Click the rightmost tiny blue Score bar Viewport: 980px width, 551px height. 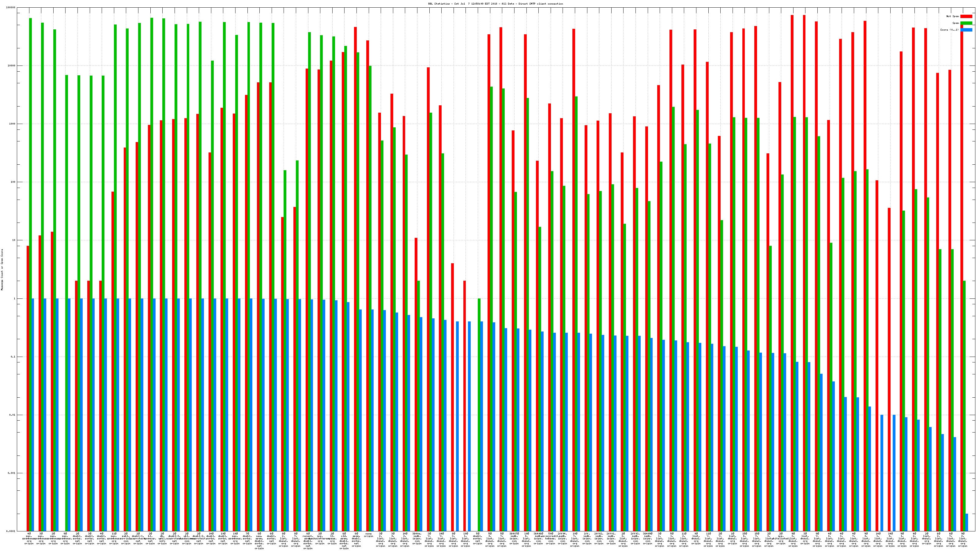click(967, 523)
